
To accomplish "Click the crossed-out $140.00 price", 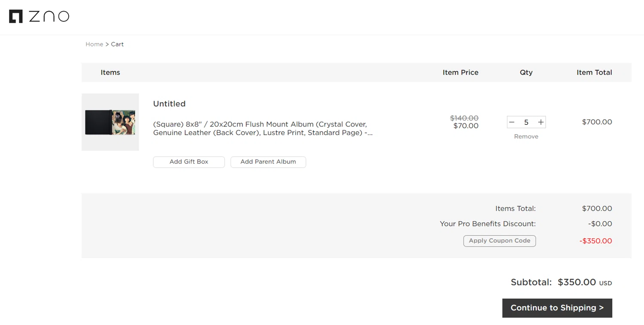I will pyautogui.click(x=464, y=118).
